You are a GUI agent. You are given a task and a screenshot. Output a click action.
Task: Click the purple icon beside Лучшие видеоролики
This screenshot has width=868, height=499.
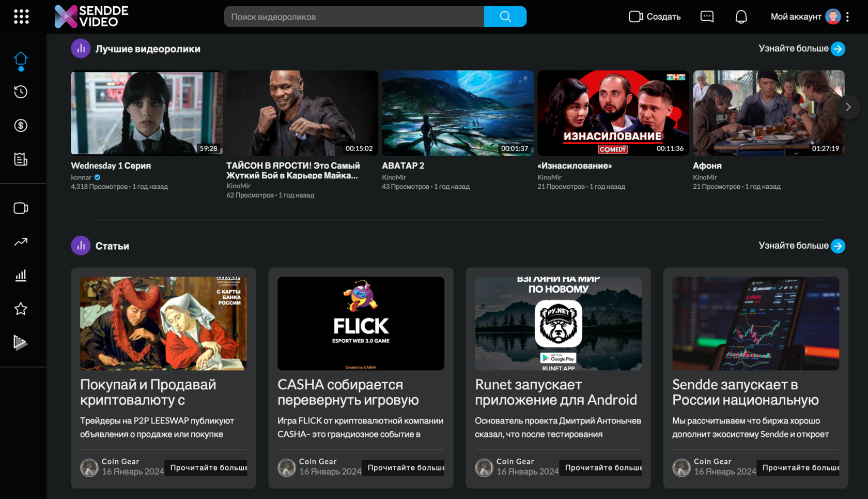point(81,49)
